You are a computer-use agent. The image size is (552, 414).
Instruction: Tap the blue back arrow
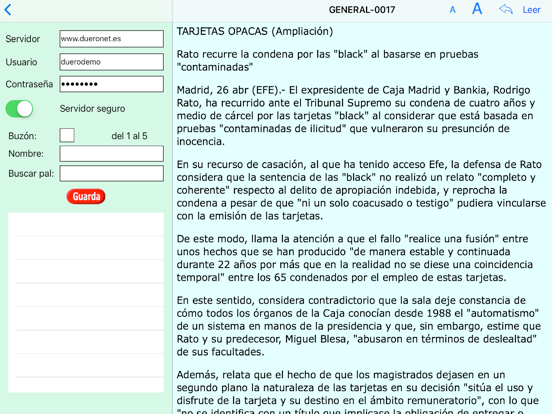tap(8, 10)
